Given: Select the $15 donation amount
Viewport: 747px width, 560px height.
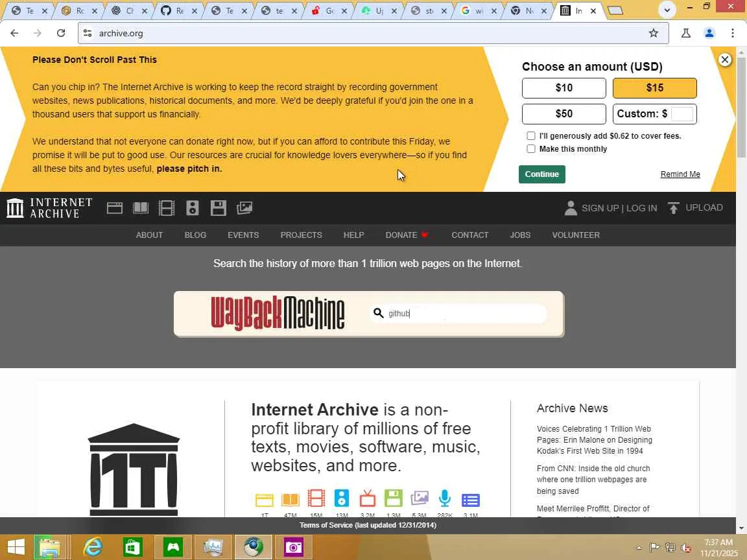Looking at the screenshot, I should (x=654, y=87).
